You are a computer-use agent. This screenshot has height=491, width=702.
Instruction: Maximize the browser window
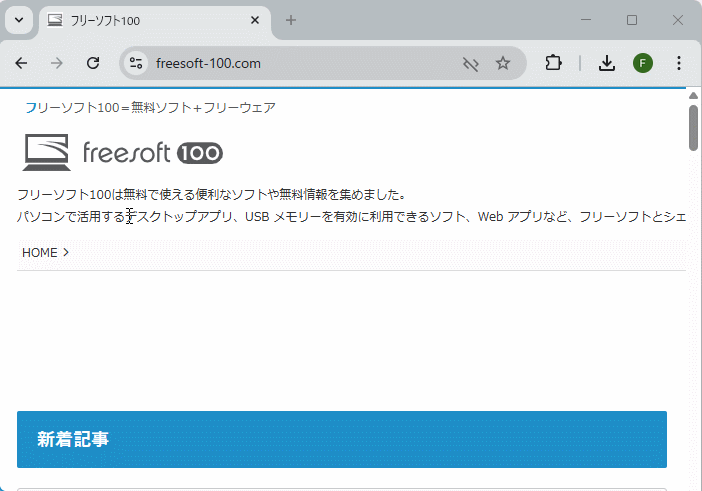[632, 20]
